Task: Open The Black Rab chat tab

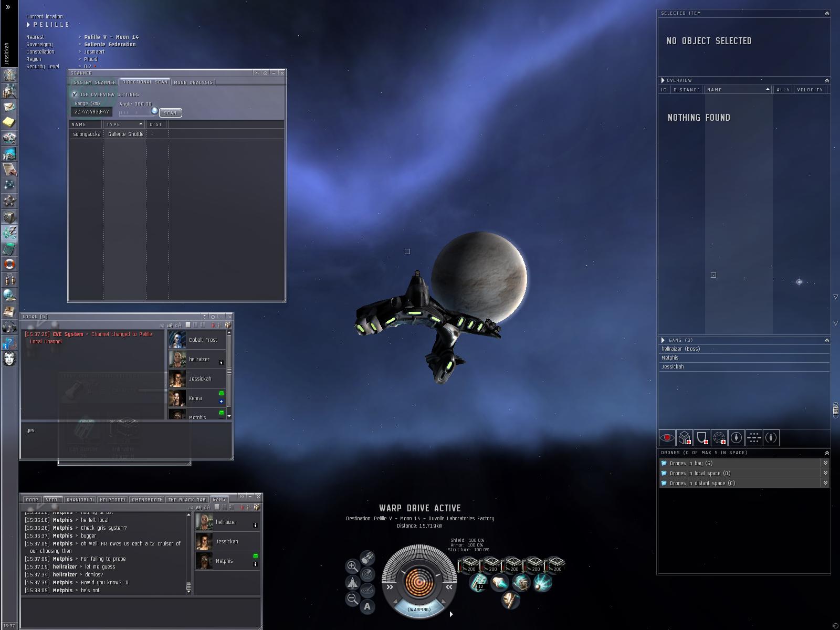Action: click(x=187, y=500)
